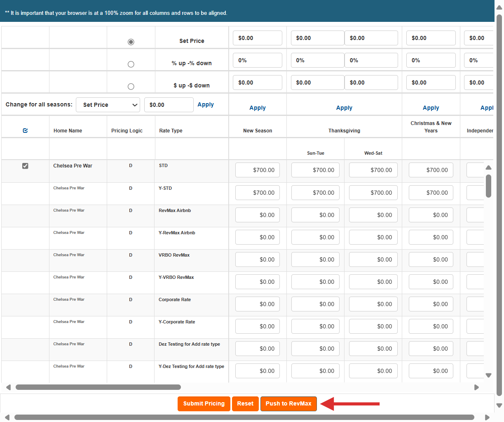
Task: Click the Submit Pricing button
Action: coord(204,404)
